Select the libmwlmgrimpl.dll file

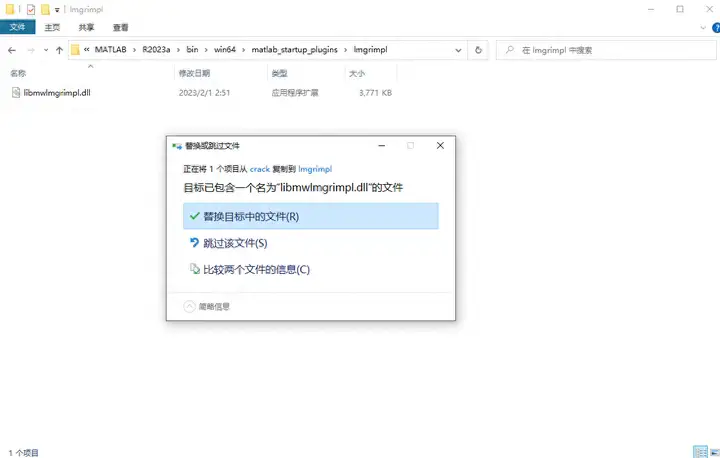pos(57,93)
